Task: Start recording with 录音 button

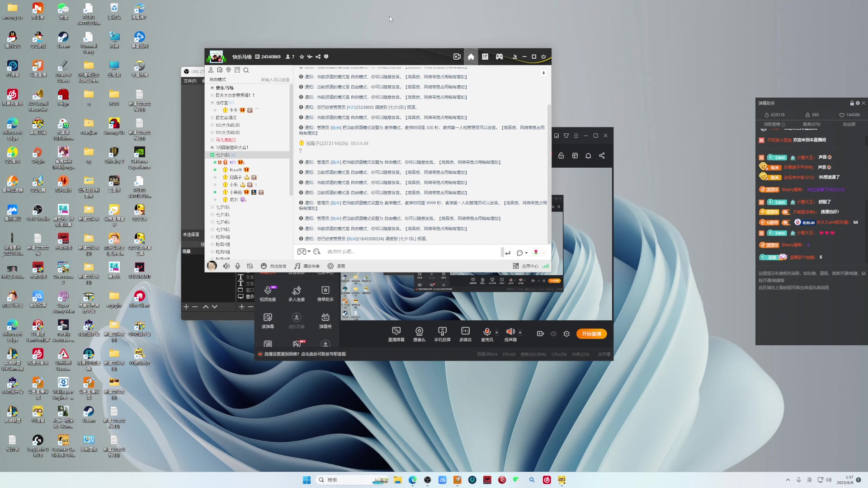Action: pos(336,266)
